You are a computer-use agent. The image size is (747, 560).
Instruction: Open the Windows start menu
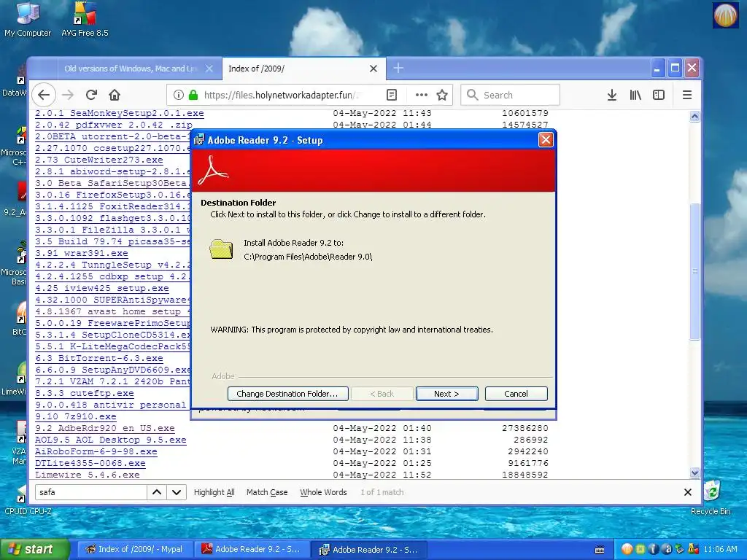pyautogui.click(x=34, y=549)
